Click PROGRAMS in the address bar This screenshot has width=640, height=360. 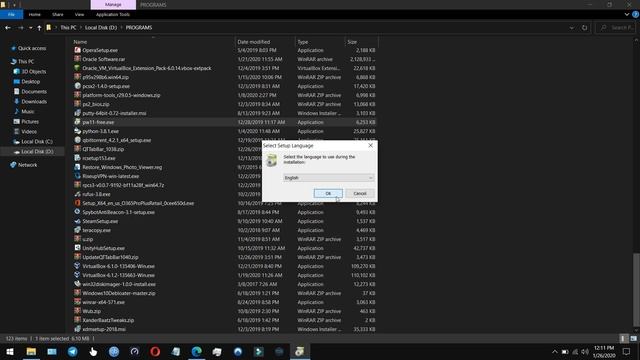pos(139,27)
